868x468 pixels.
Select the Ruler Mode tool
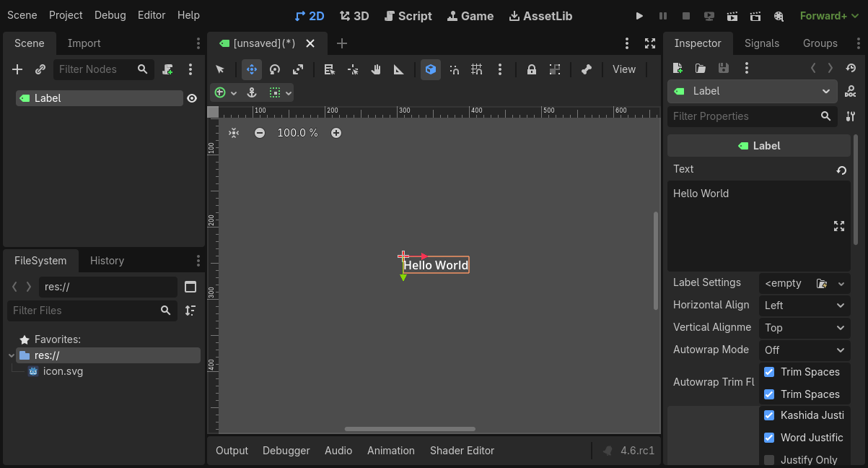pyautogui.click(x=398, y=69)
